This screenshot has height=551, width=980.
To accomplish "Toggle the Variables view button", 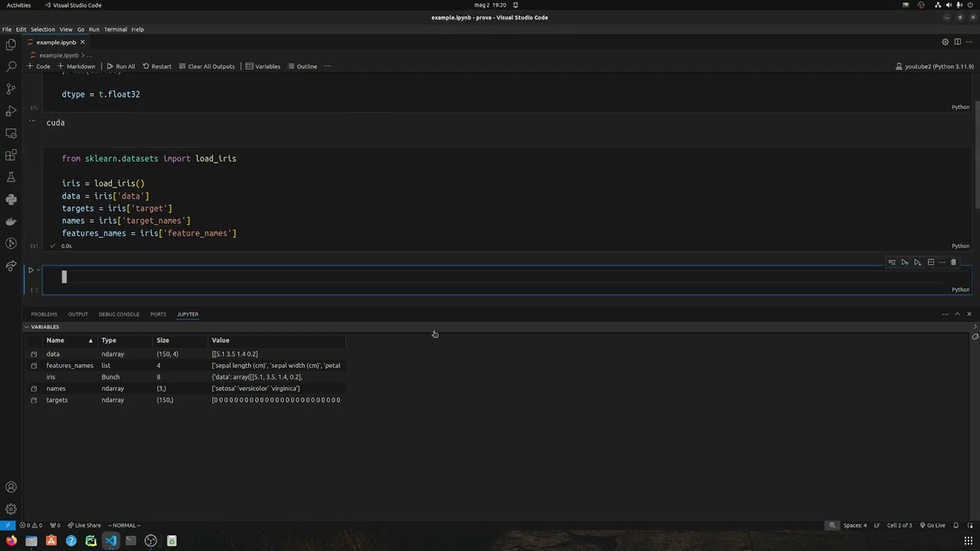I will coord(263,67).
